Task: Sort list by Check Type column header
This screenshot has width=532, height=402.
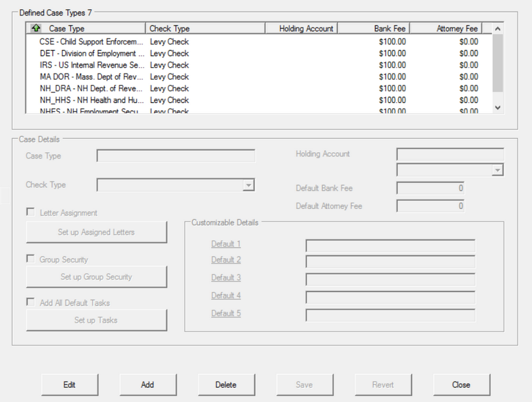Action: tap(205, 29)
